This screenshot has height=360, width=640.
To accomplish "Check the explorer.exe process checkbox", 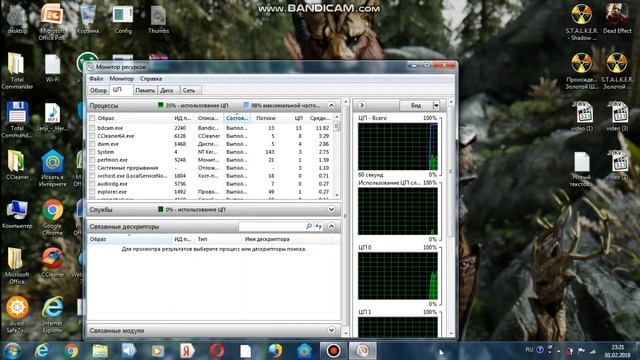I will [x=92, y=192].
